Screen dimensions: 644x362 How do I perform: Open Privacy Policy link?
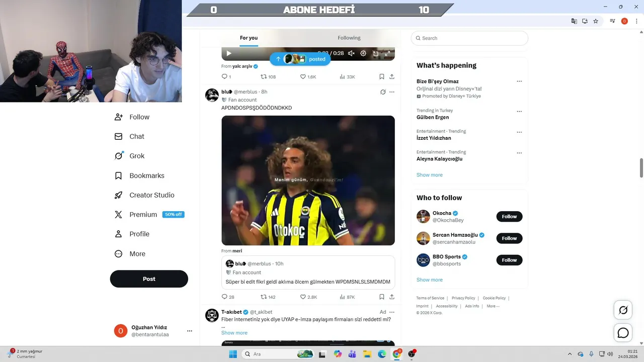(x=463, y=298)
